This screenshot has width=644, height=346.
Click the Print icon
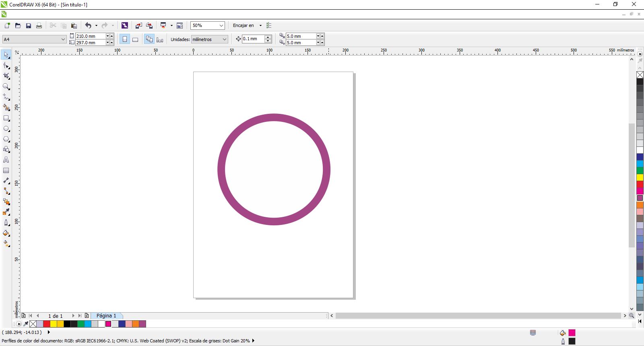click(39, 26)
